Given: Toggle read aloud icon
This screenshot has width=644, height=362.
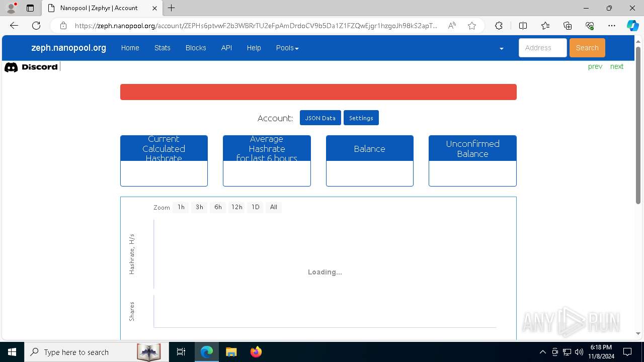Looking at the screenshot, I should click(x=452, y=26).
